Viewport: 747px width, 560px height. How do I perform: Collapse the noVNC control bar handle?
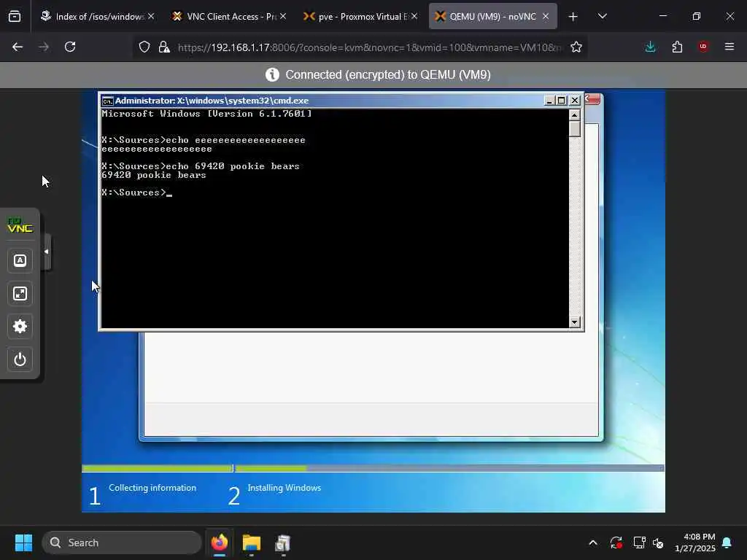[46, 252]
